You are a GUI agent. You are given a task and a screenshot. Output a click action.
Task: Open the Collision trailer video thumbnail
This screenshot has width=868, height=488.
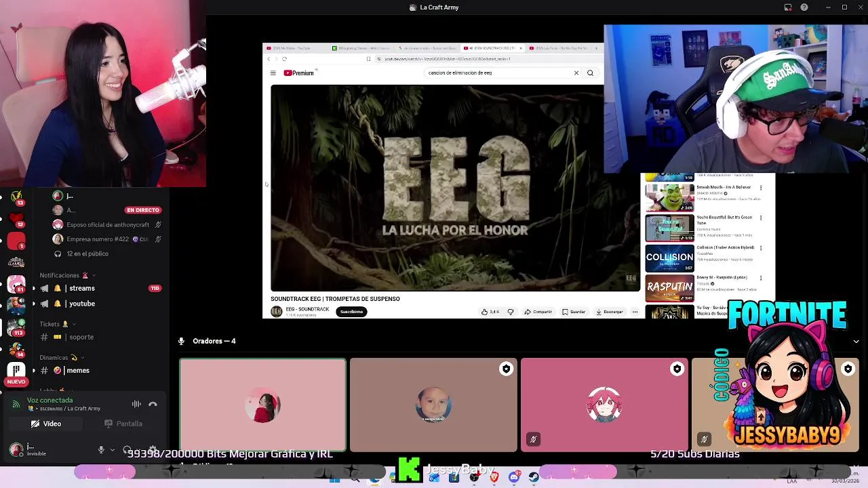[x=669, y=258]
